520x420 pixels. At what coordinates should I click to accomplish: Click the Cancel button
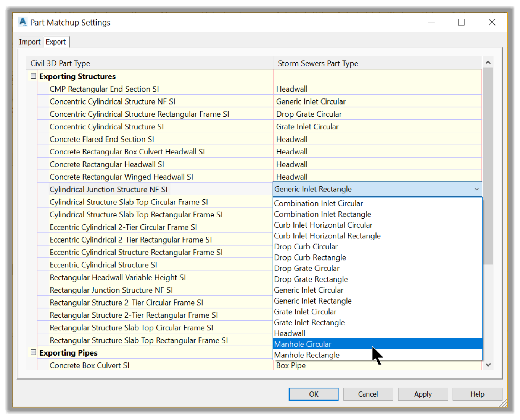point(368,394)
